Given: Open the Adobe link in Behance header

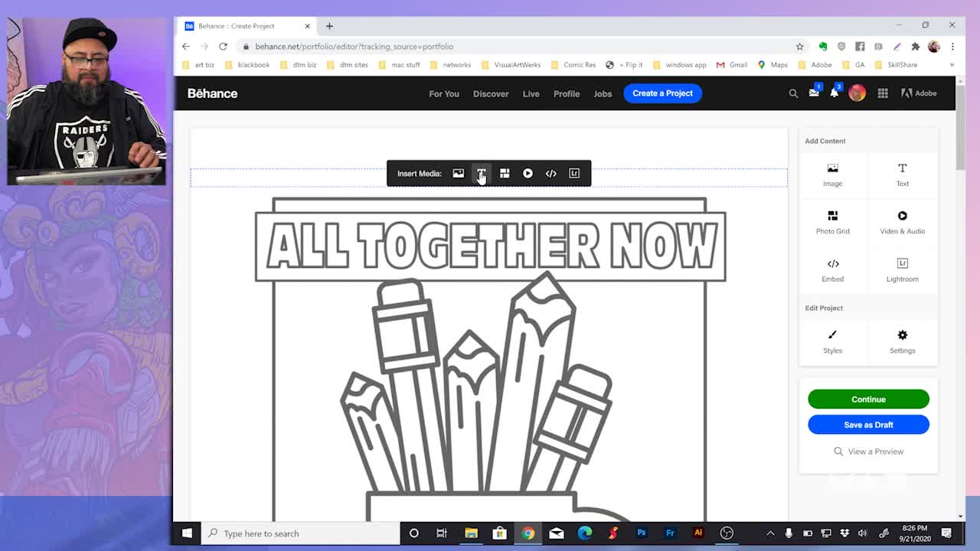Looking at the screenshot, I should (x=919, y=93).
